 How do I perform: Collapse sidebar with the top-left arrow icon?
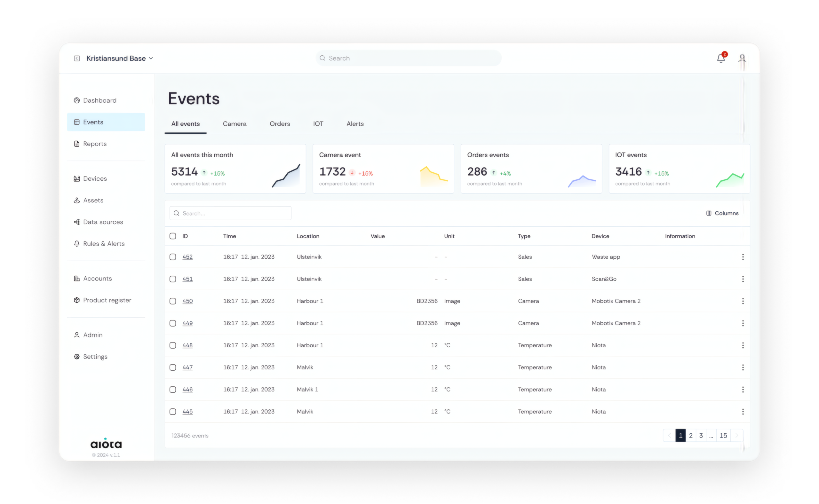[77, 58]
